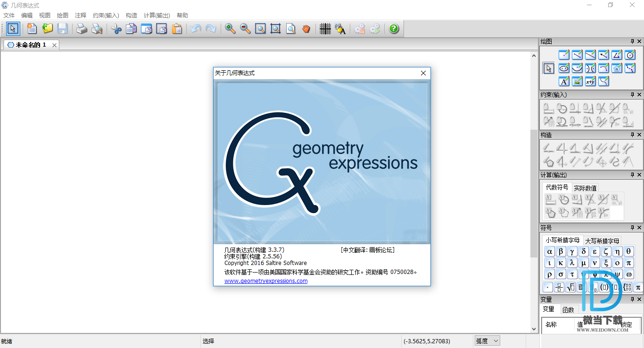Screen dimensions: 644x348
Task: Select the draw point tool in 绘图 panel
Action: click(564, 55)
